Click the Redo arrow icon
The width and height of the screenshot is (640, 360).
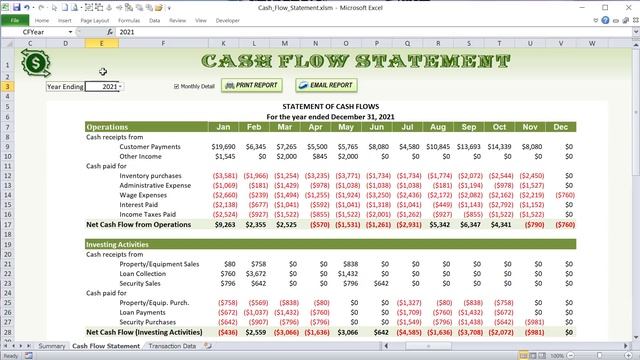[x=41, y=7]
